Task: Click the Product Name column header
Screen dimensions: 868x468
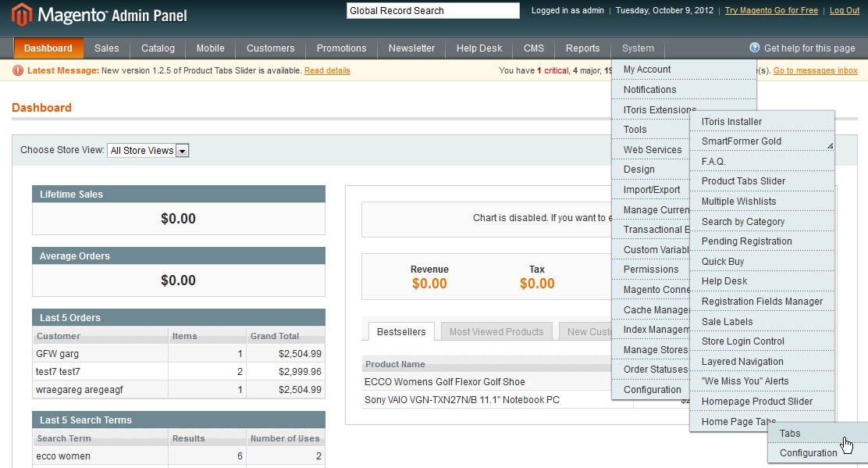Action: click(395, 364)
